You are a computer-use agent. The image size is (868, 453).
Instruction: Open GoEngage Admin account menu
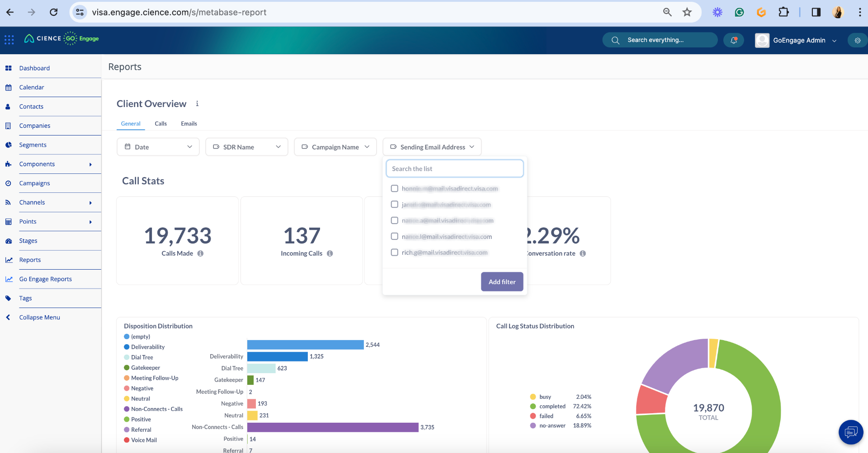click(x=805, y=40)
